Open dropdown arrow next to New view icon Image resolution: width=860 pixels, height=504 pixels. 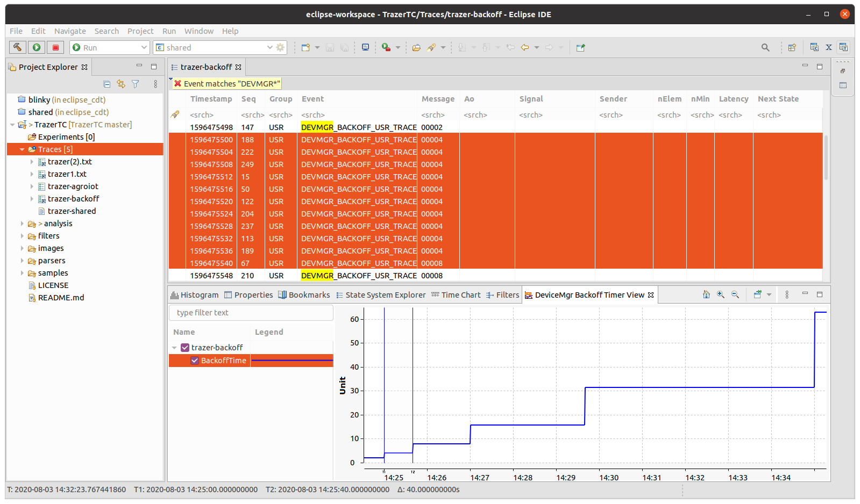769,294
